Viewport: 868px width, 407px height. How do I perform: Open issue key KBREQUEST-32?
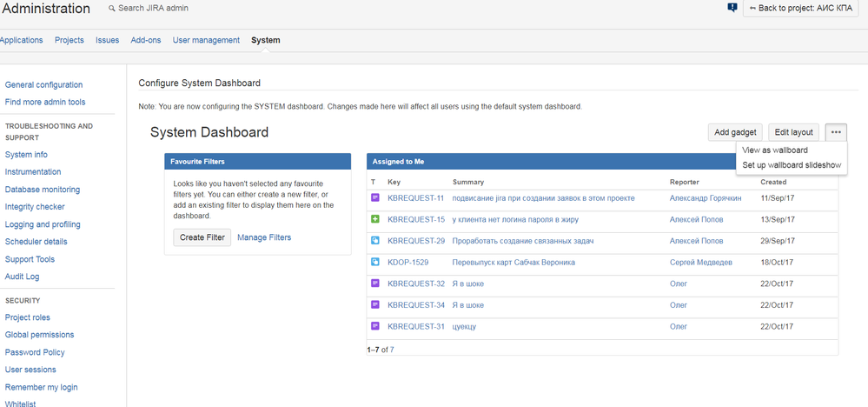[416, 284]
